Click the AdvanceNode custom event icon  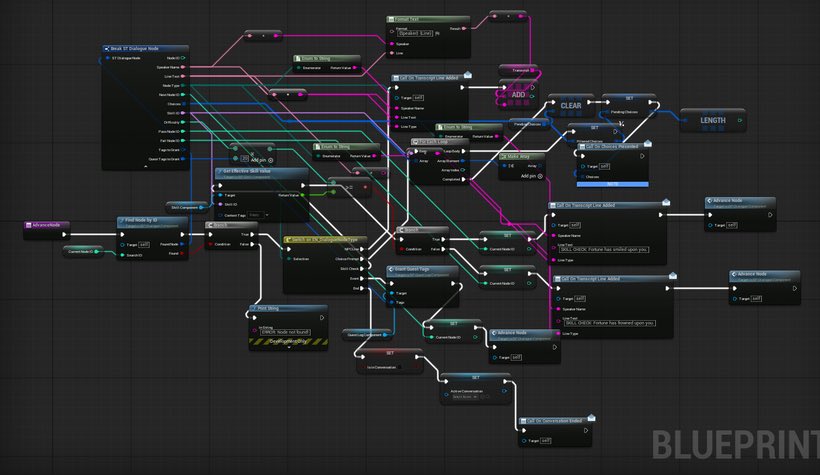point(29,225)
